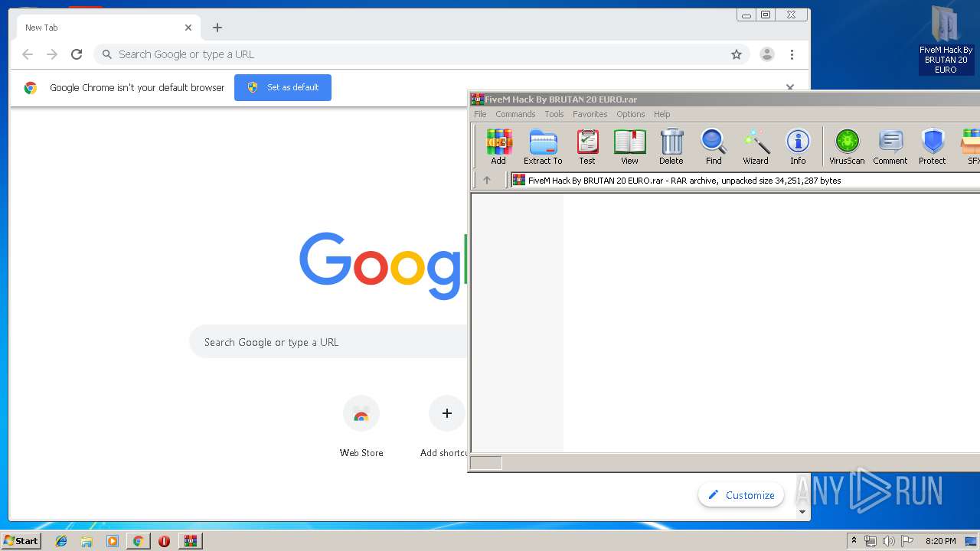980x551 pixels.
Task: Click Set as default button in Chrome
Action: [283, 87]
